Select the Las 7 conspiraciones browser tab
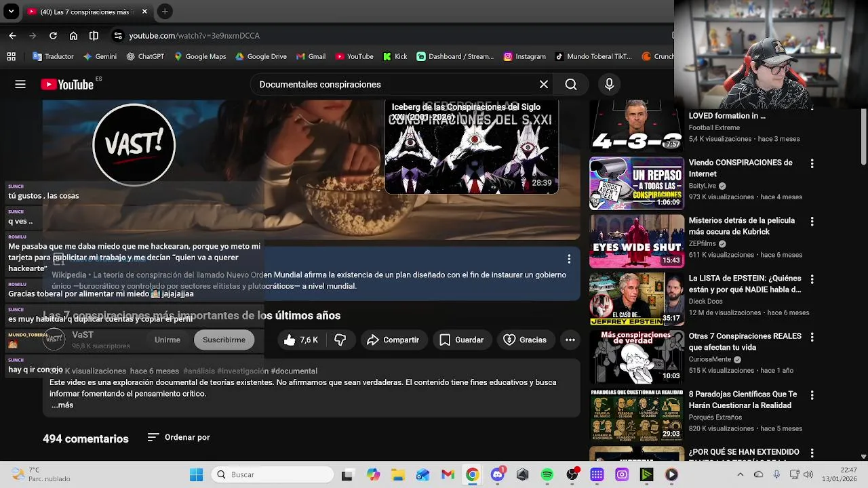 (87, 12)
